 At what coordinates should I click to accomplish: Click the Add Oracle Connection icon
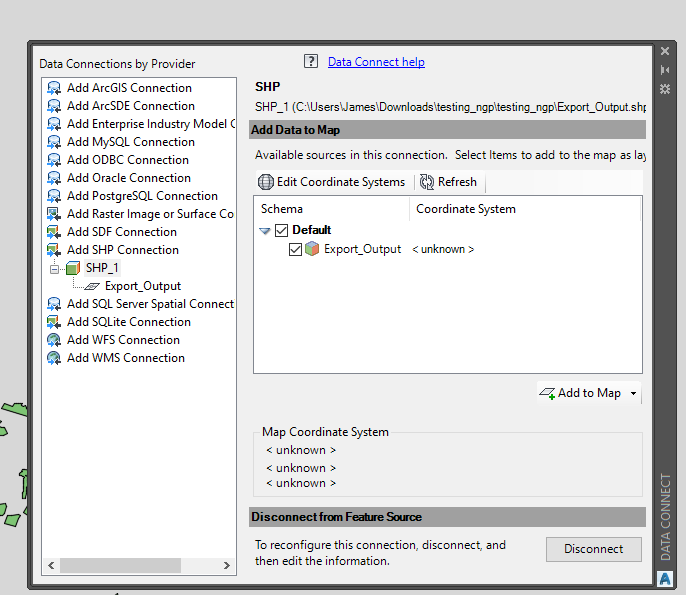(54, 178)
